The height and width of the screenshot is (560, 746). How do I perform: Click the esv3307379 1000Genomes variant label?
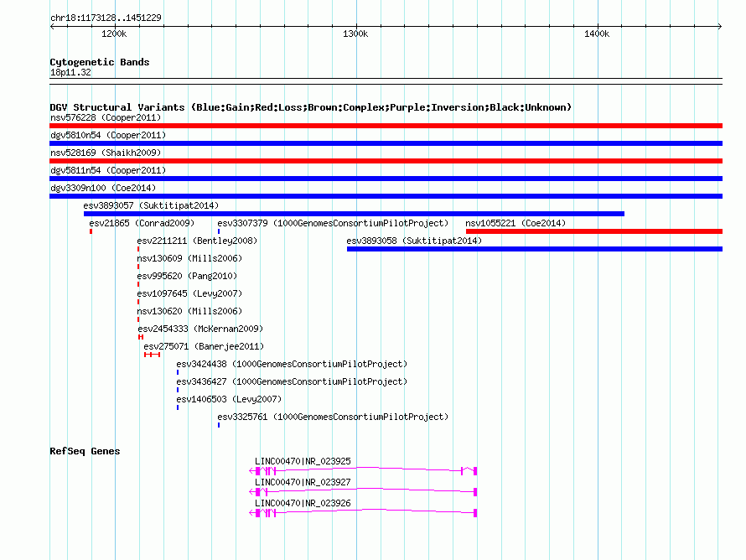(x=333, y=223)
